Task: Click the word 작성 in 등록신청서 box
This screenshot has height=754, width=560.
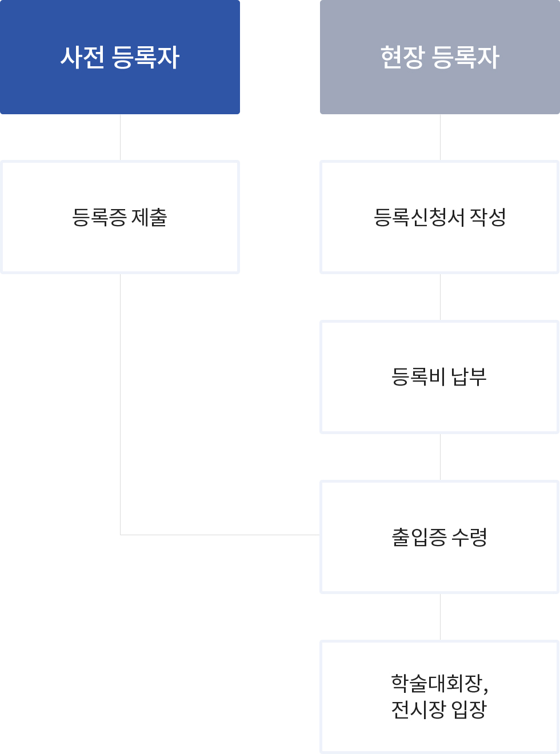Action: [x=488, y=217]
